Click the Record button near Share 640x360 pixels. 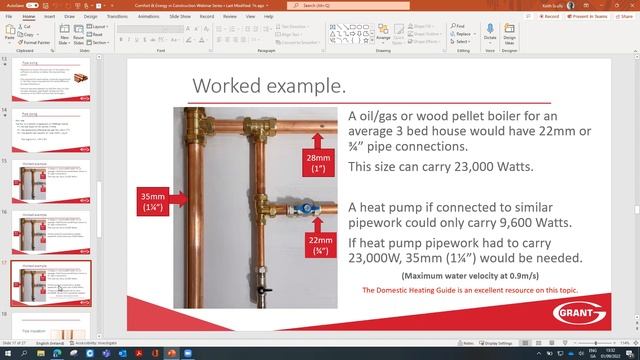coord(549,16)
